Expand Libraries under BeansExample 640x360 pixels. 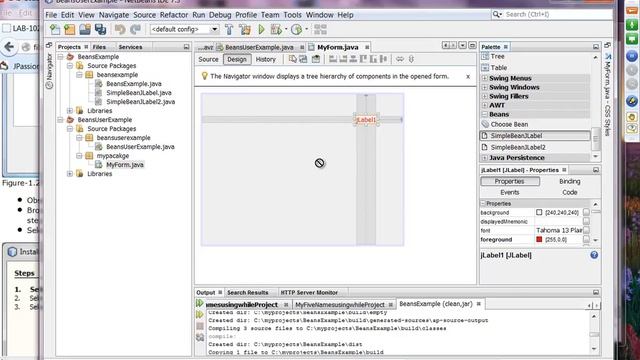[x=70, y=111]
